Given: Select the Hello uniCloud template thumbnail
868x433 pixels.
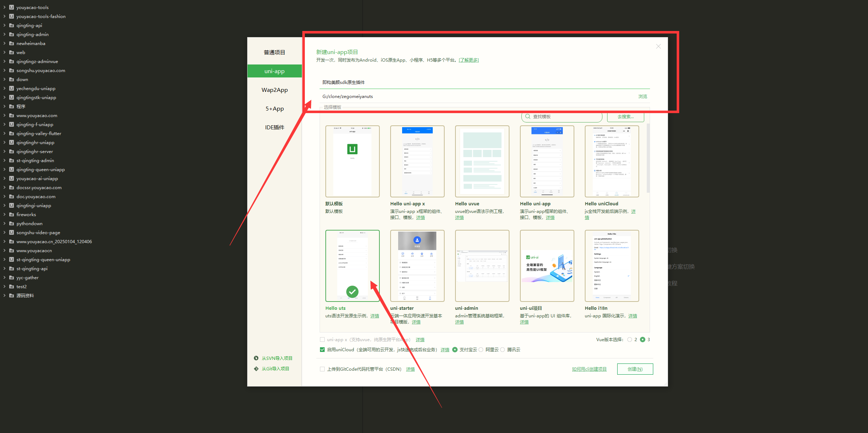Looking at the screenshot, I should pyautogui.click(x=612, y=161).
